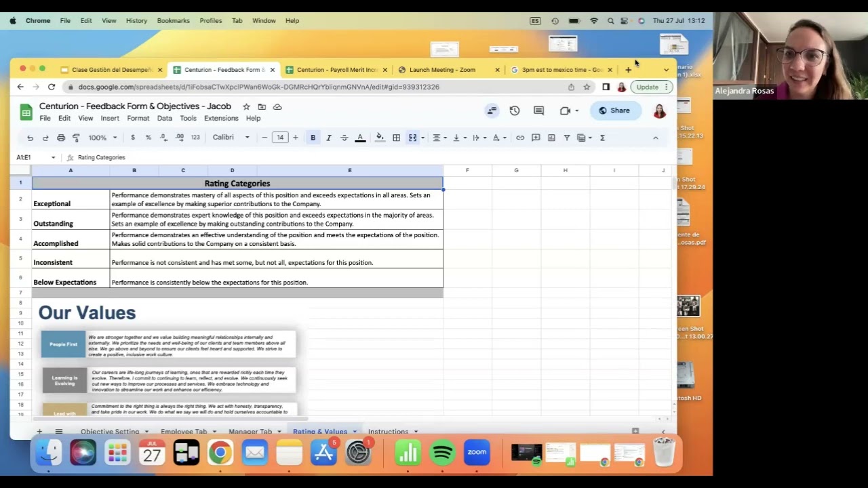Click the Google Sheets home logo
The height and width of the screenshot is (488, 868).
point(26,112)
